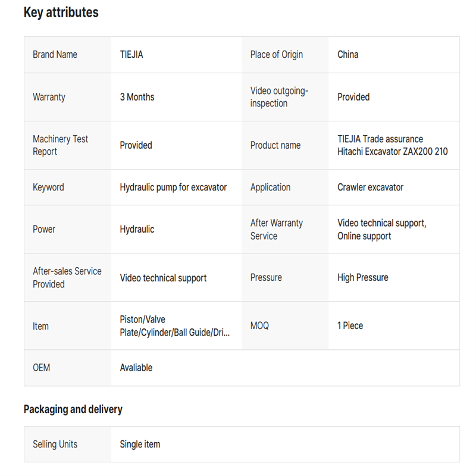Screen dimensions: 476x476
Task: Select the TIEJIA Trade assurance Hitachi Excavator text
Action: (x=392, y=145)
